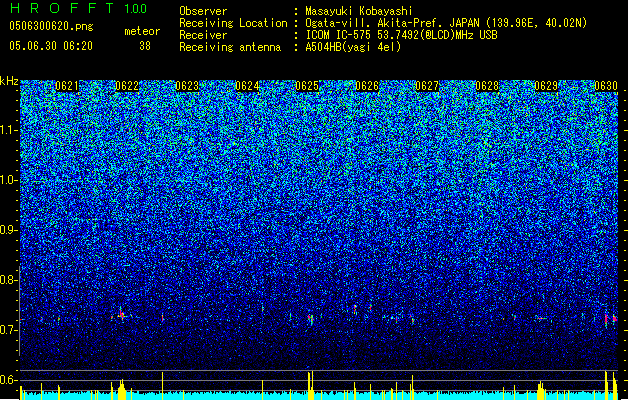Click the date stamp 05.06.30 06:20

click(51, 46)
